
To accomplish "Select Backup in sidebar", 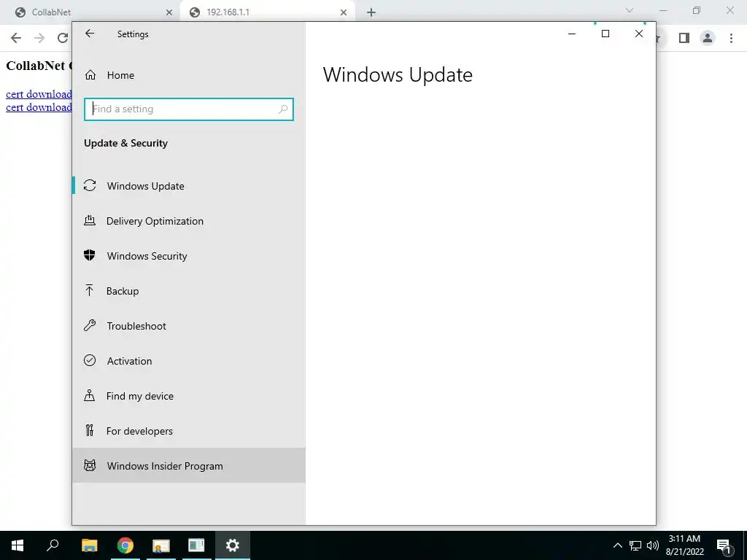I will pyautogui.click(x=189, y=291).
